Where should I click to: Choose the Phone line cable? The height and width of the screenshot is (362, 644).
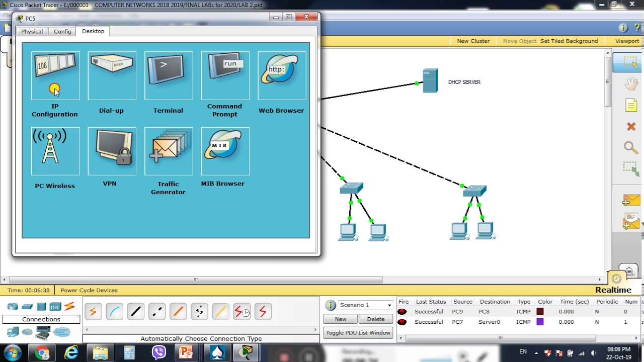[199, 312]
